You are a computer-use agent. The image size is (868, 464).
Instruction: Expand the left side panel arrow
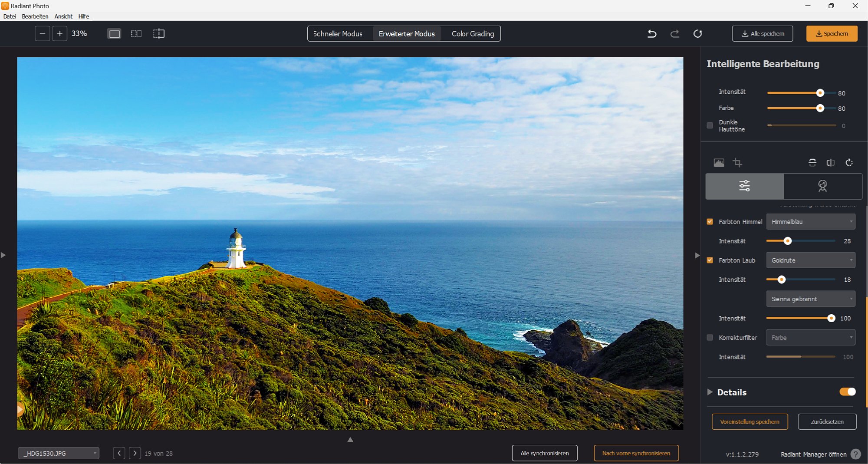3,255
